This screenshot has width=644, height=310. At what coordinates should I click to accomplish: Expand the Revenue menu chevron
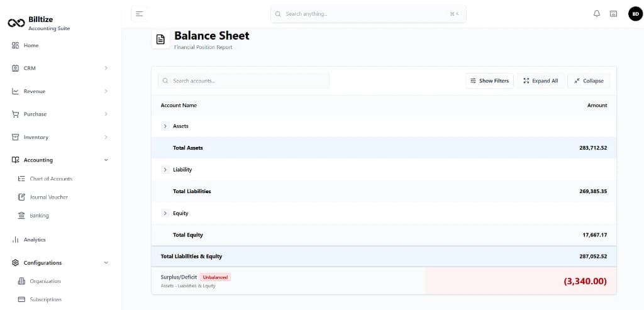pyautogui.click(x=106, y=91)
